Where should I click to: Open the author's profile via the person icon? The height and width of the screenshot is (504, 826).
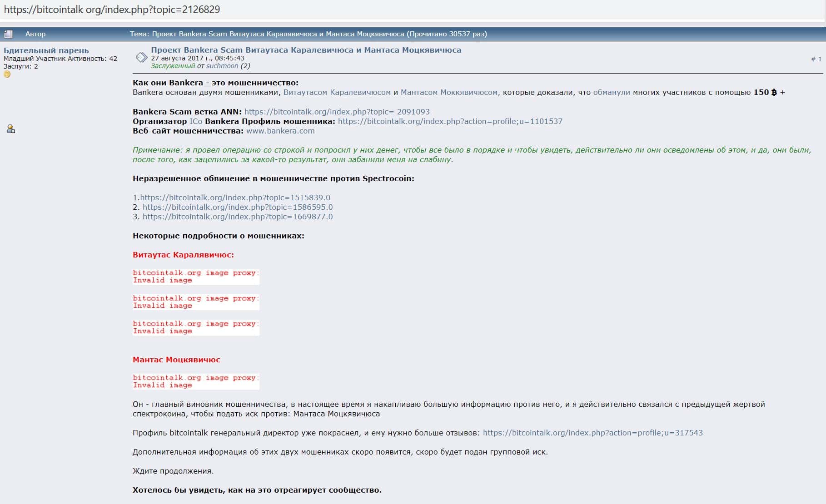click(x=11, y=129)
